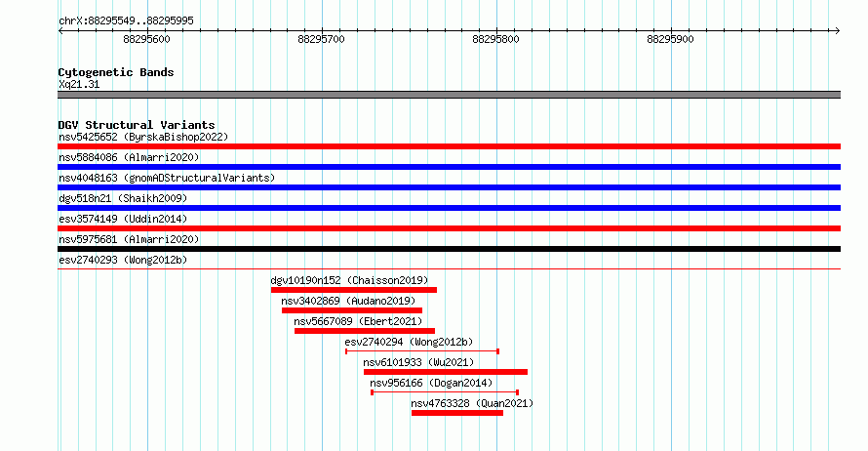Click the blue bar under nsv5884086
Screen dimensions: 868x451
click(449, 167)
